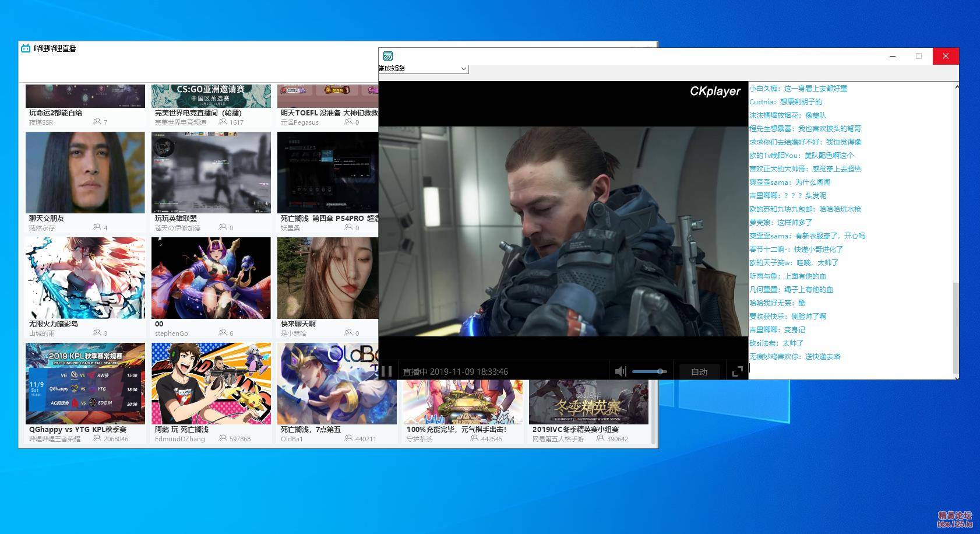Open the 播放线路 dropdown

423,68
